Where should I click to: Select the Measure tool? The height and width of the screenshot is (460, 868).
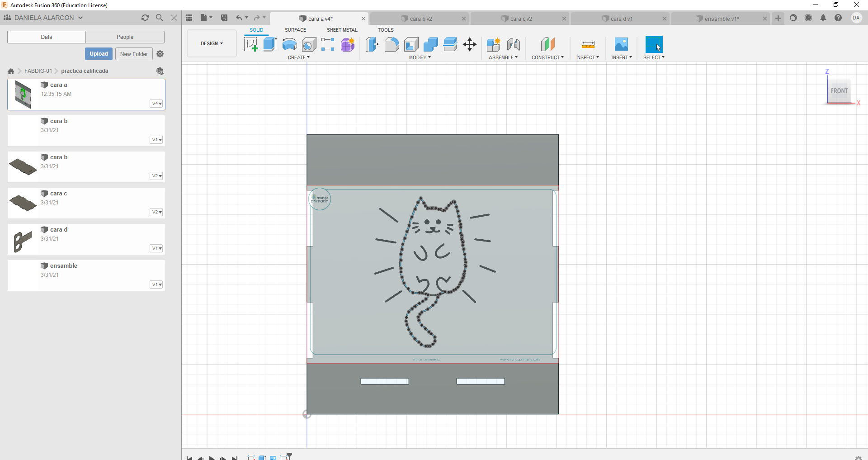pos(588,44)
